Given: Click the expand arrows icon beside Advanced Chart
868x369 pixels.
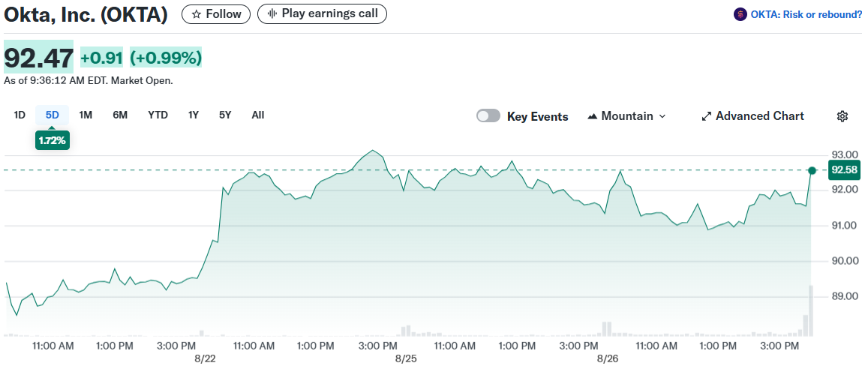Looking at the screenshot, I should coord(706,116).
